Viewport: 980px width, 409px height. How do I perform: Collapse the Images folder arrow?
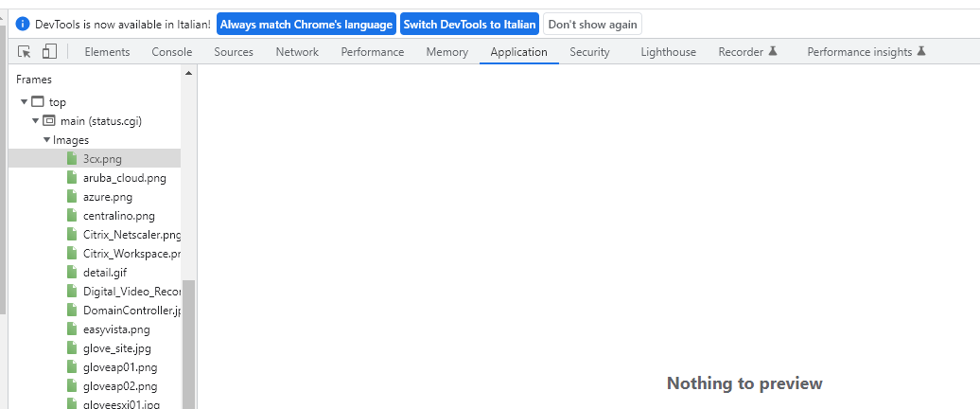click(x=46, y=140)
